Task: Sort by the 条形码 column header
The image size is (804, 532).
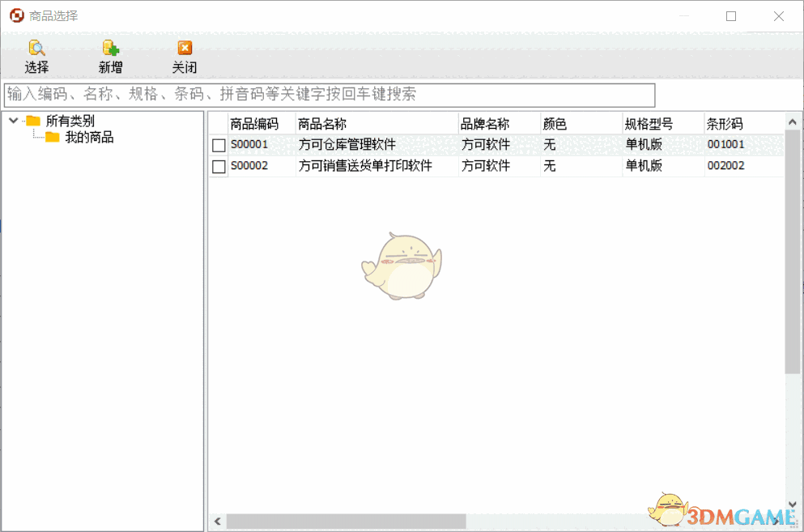Action: [x=725, y=123]
